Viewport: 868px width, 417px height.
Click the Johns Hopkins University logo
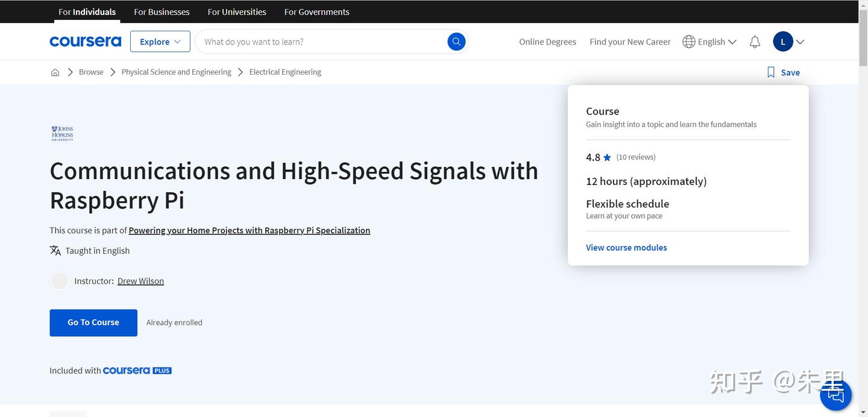63,133
